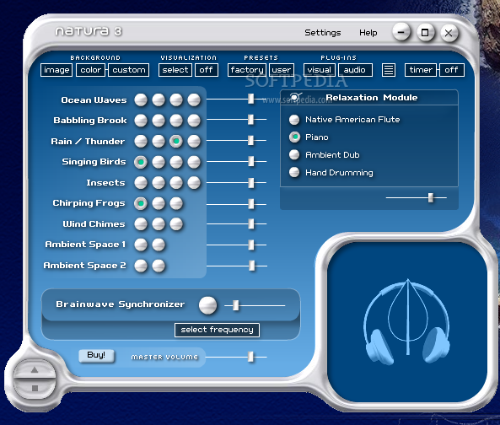This screenshot has width=500, height=425.
Task: Click the play arrow on the round control
Action: click(x=35, y=370)
